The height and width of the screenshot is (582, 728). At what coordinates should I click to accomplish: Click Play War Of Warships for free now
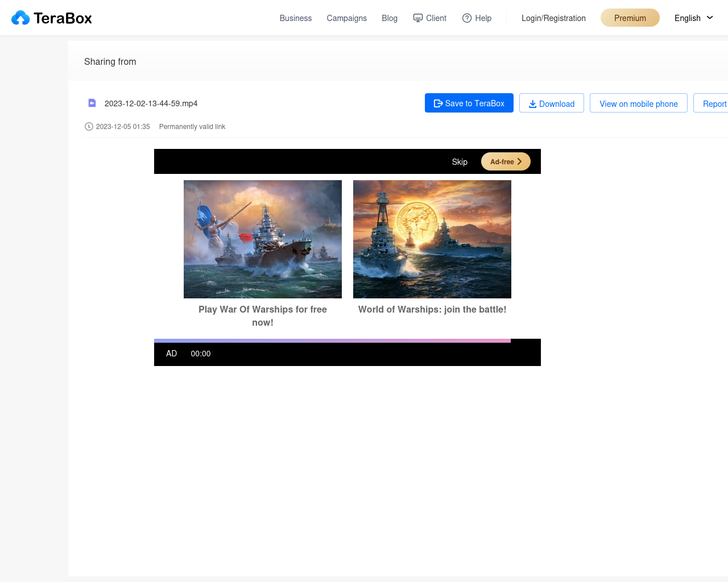(263, 316)
